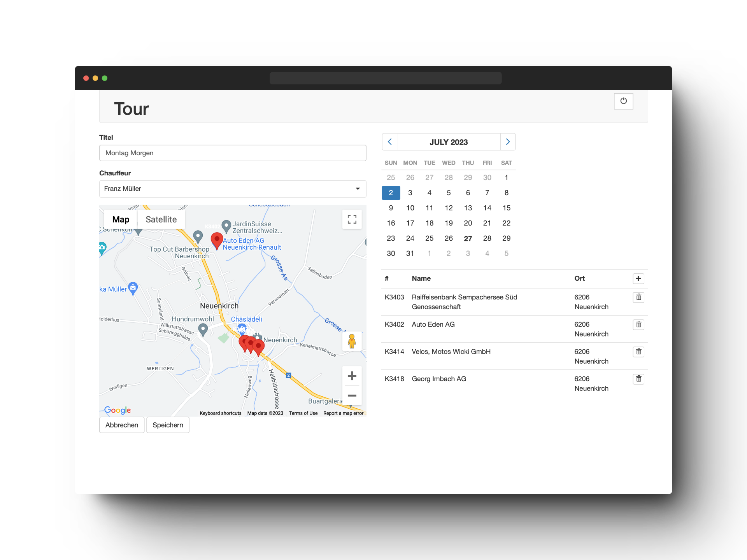Image resolution: width=747 pixels, height=560 pixels.
Task: Open the Chauffeur dropdown Franz Müller
Action: 233,189
